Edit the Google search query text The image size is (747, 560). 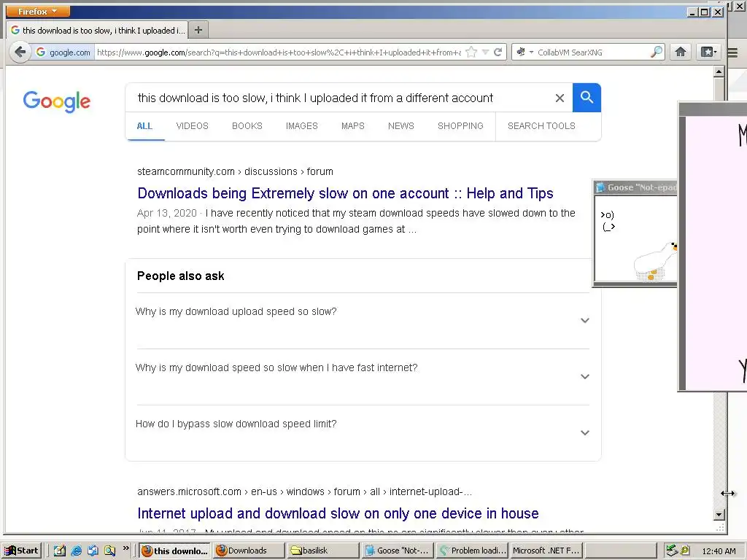coord(315,98)
